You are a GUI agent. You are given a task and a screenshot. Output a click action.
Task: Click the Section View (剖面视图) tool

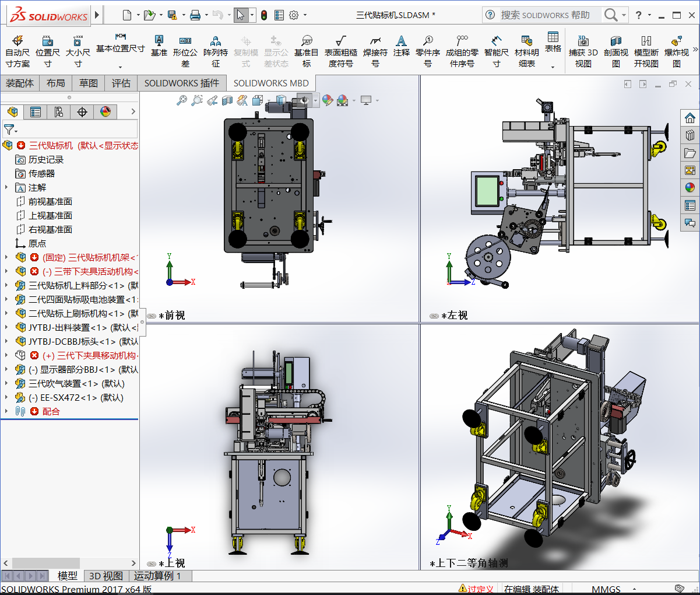[x=616, y=51]
